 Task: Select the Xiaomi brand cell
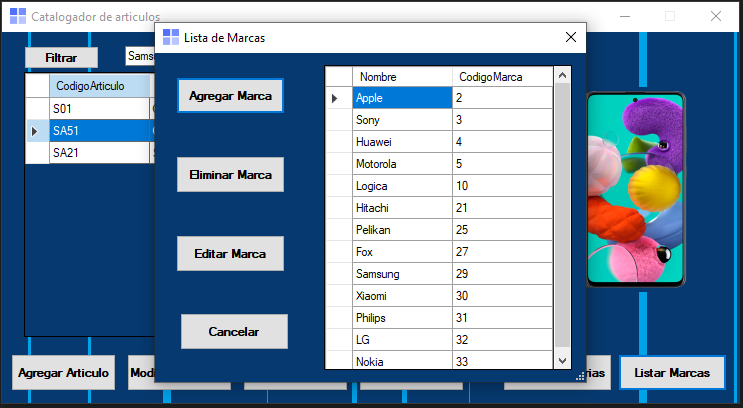tap(402, 296)
